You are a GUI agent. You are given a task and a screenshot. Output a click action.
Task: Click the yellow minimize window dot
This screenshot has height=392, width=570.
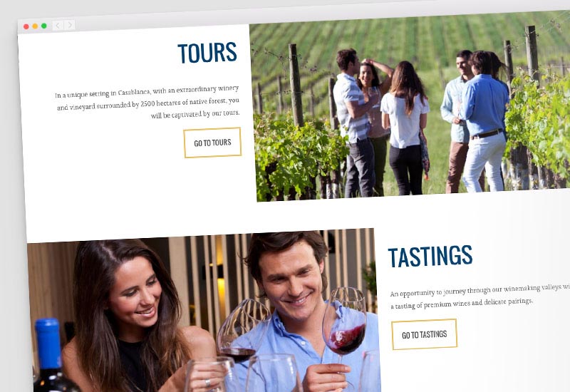click(x=35, y=26)
